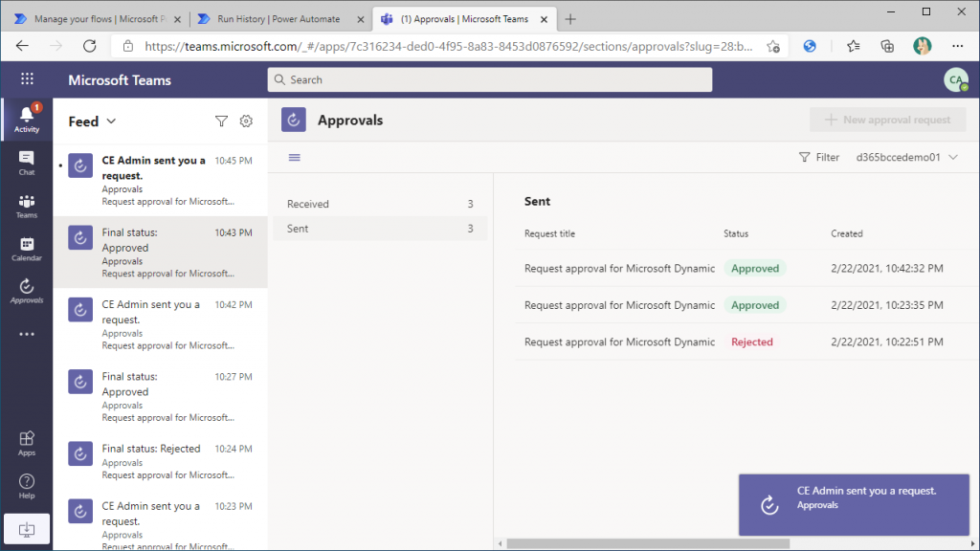The height and width of the screenshot is (551, 980).
Task: Open the CE Admin sent you a request toast
Action: coord(854,505)
